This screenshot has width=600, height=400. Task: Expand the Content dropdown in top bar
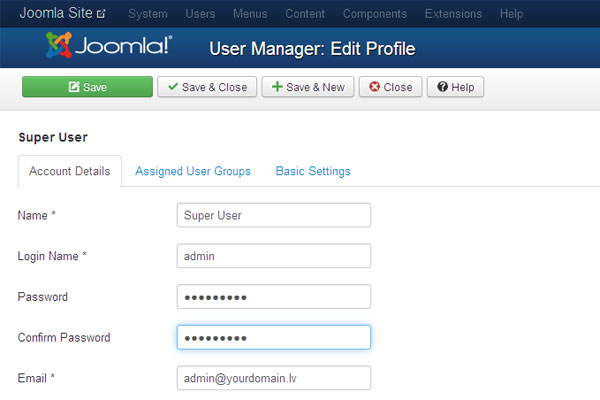pos(305,14)
